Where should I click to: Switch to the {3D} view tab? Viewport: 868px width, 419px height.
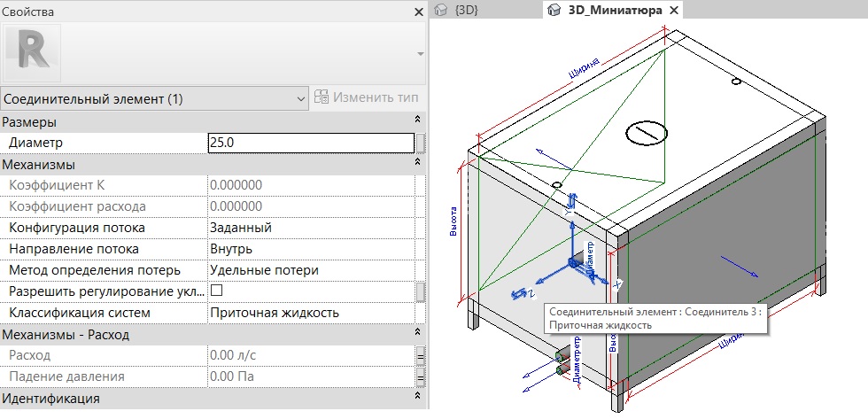tap(465, 11)
